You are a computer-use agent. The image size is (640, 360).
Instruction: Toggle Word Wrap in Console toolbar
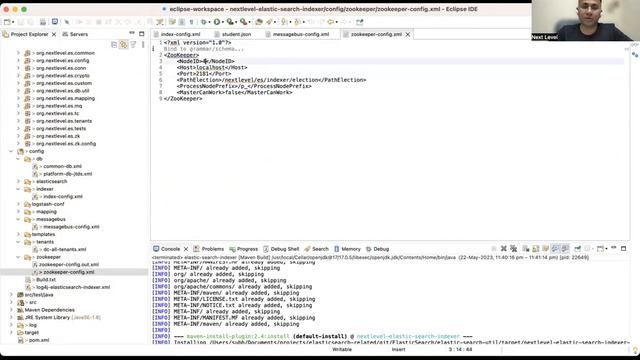(x=545, y=249)
